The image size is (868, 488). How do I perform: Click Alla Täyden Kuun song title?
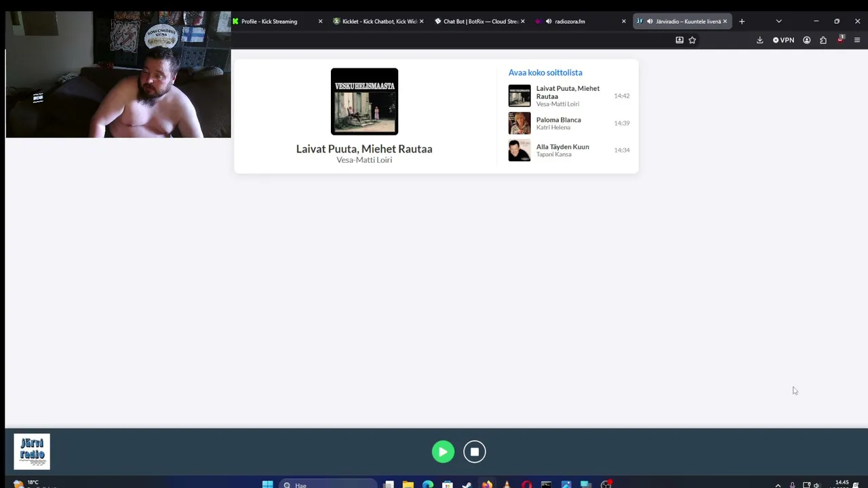[x=563, y=146]
